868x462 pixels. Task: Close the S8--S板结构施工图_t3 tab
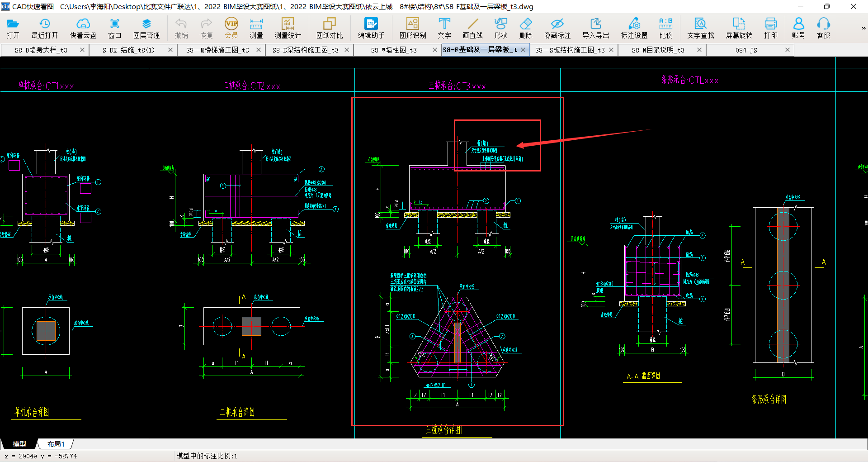611,50
